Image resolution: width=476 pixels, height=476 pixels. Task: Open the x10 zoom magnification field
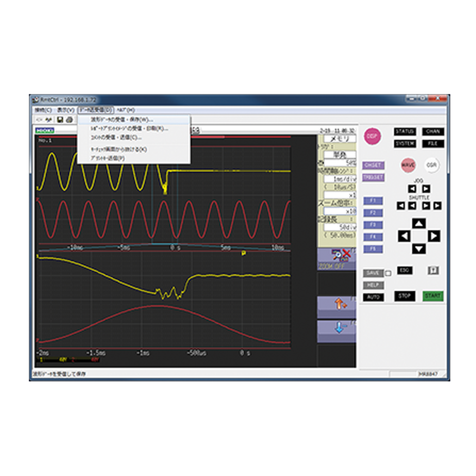340,211
